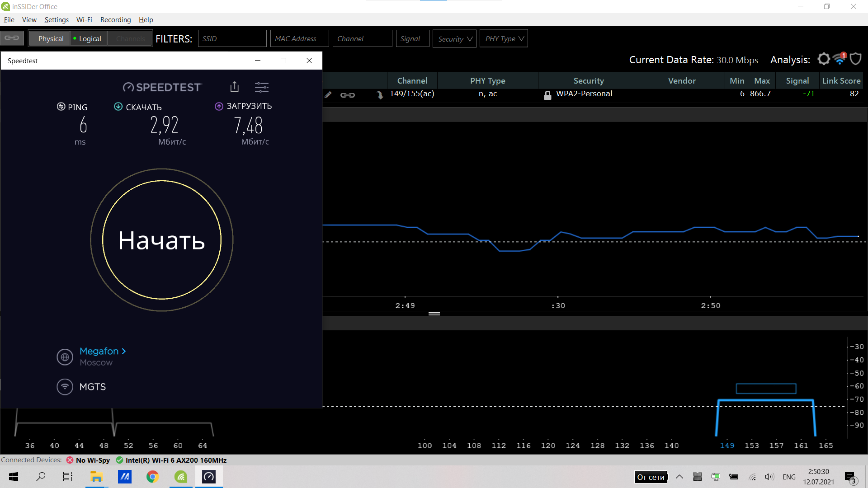Image resolution: width=868 pixels, height=488 pixels.
Task: Click the globe server icon
Action: (x=65, y=357)
